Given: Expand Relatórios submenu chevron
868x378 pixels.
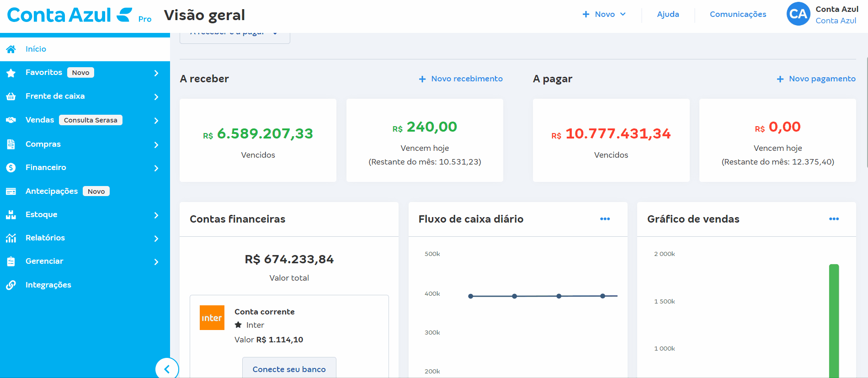Looking at the screenshot, I should coord(156,239).
